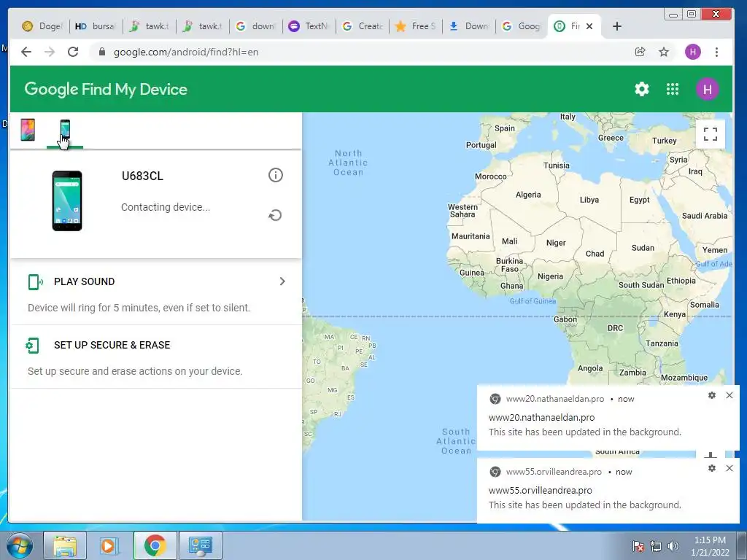
Task: Click the Play Sound phone icon
Action: coord(35,282)
